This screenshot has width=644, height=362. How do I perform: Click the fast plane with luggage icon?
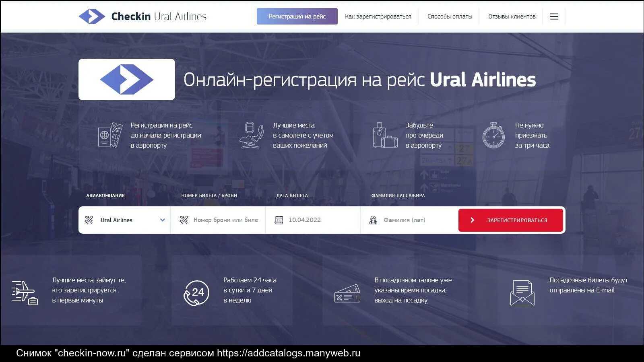point(25,293)
